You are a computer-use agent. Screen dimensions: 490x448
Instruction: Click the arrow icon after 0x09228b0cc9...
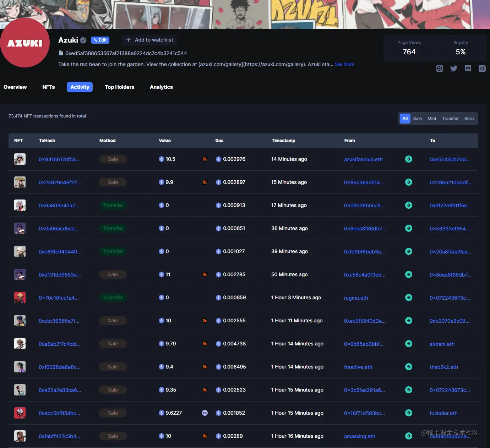(409, 205)
